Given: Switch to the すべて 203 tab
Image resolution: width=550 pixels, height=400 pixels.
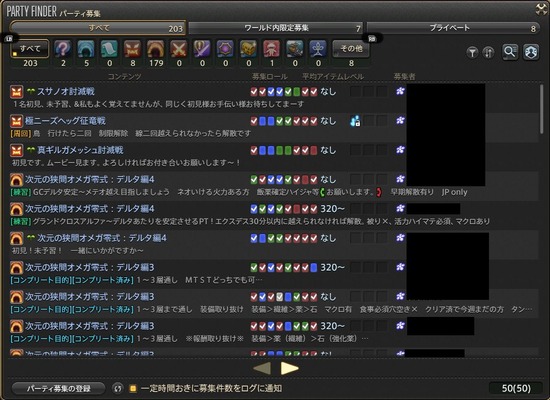Looking at the screenshot, I should [98, 28].
